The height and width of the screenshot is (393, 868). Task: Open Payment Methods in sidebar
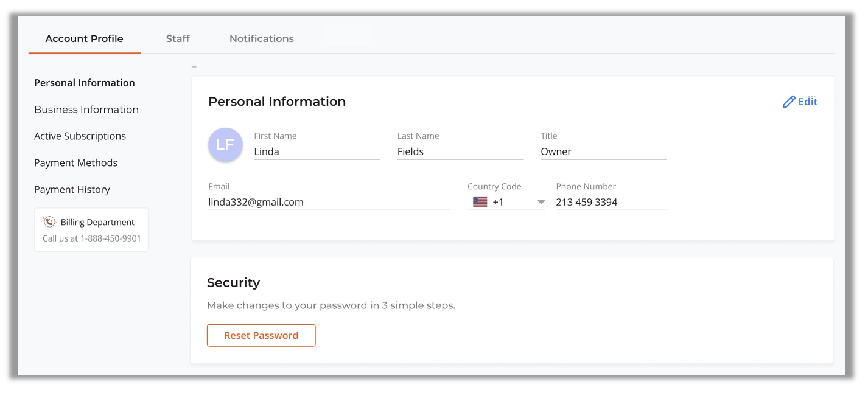[x=75, y=163]
